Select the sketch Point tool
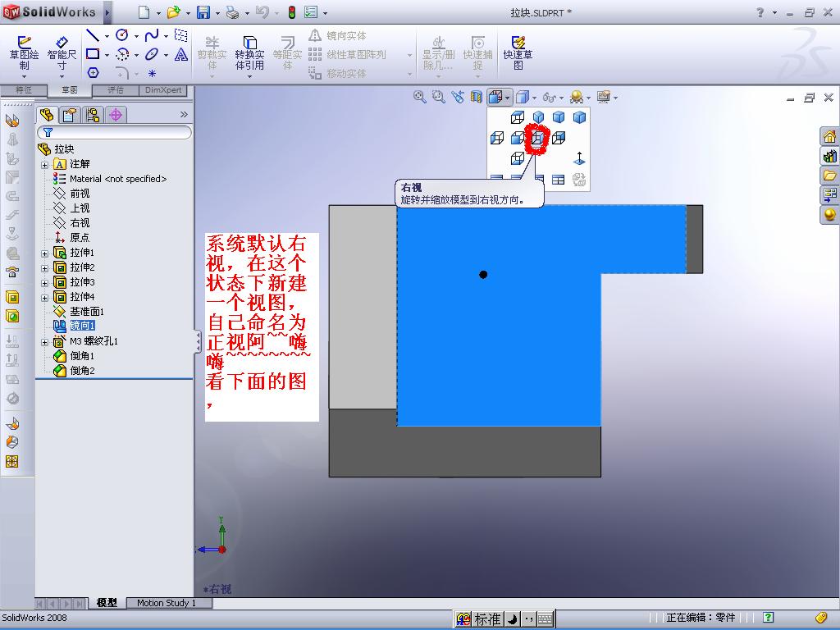Image resolution: width=840 pixels, height=630 pixels. pyautogui.click(x=152, y=73)
